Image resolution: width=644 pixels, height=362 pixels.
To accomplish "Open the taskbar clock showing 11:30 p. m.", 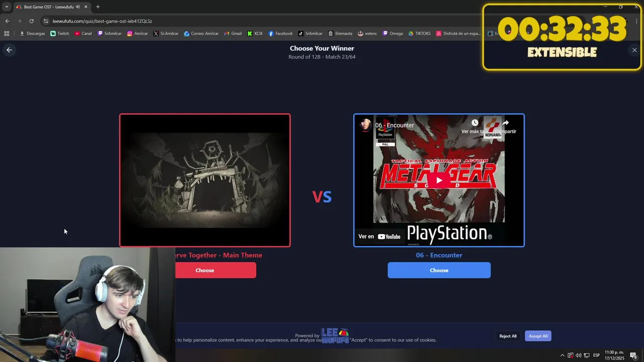I will [x=614, y=355].
